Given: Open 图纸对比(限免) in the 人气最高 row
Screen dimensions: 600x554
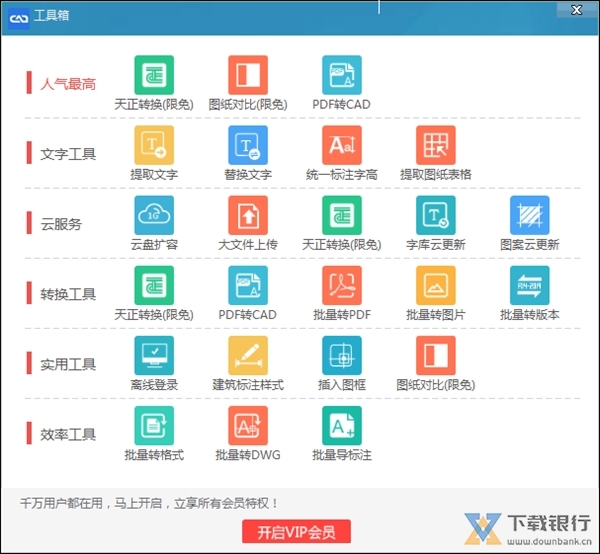Looking at the screenshot, I should 248,75.
